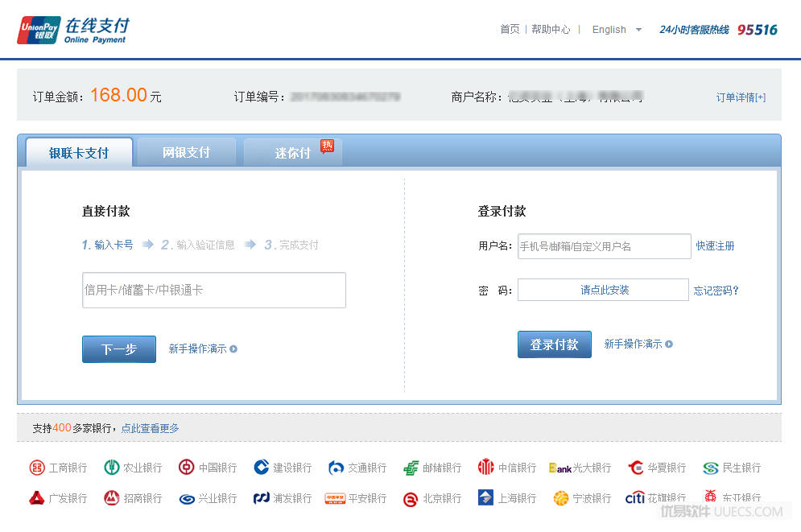Click the 广发银行 bank icon
This screenshot has width=801, height=532.
37,497
